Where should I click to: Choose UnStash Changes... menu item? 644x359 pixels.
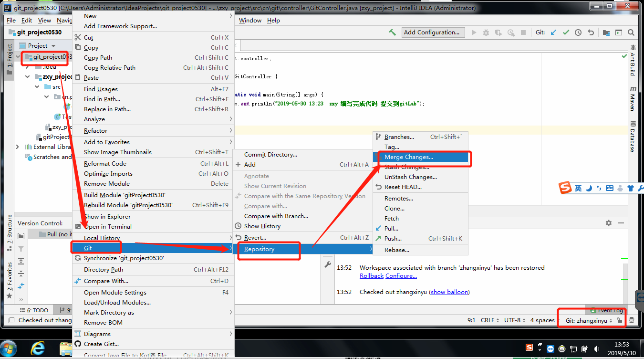[x=420, y=177]
